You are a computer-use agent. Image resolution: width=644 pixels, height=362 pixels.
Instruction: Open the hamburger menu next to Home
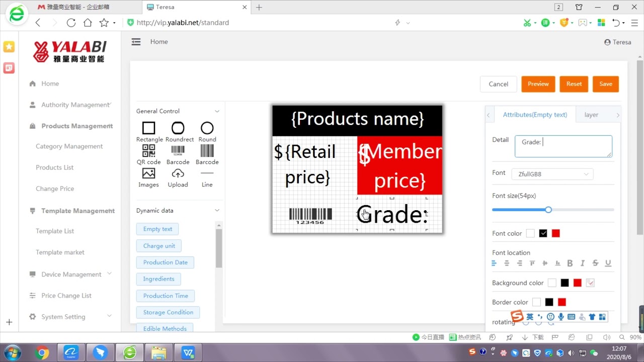136,42
